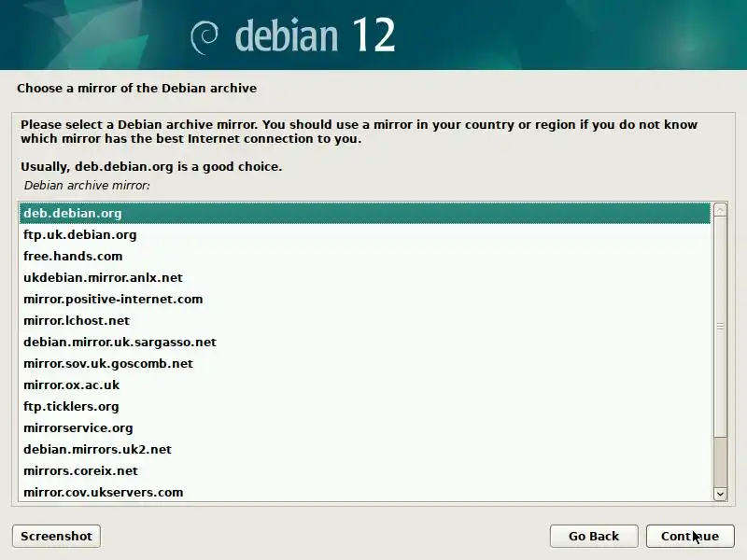
Task: Choose free.hands.com from the mirror list
Action: [365, 256]
